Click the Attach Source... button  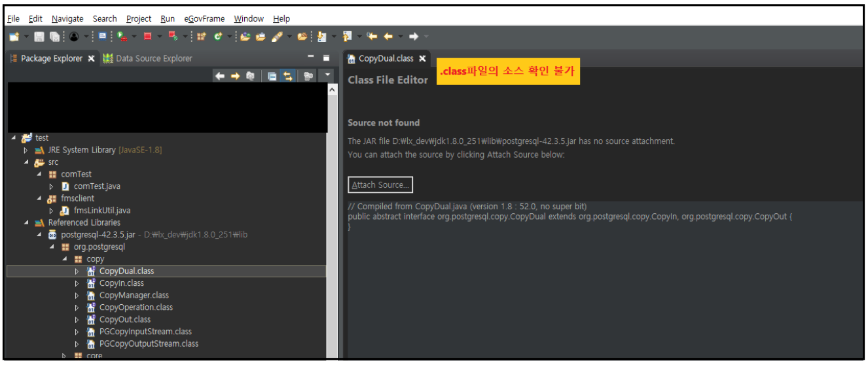tap(380, 185)
